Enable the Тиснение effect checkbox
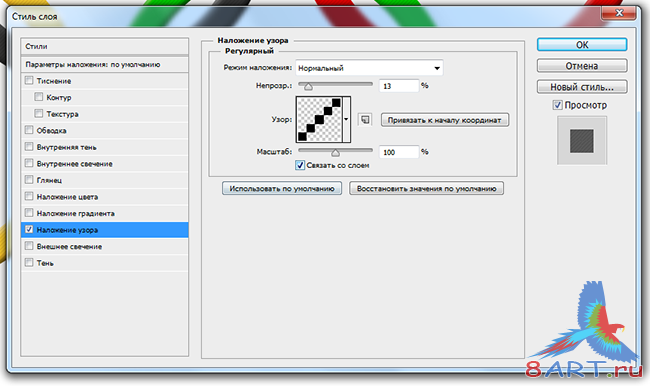 click(29, 80)
